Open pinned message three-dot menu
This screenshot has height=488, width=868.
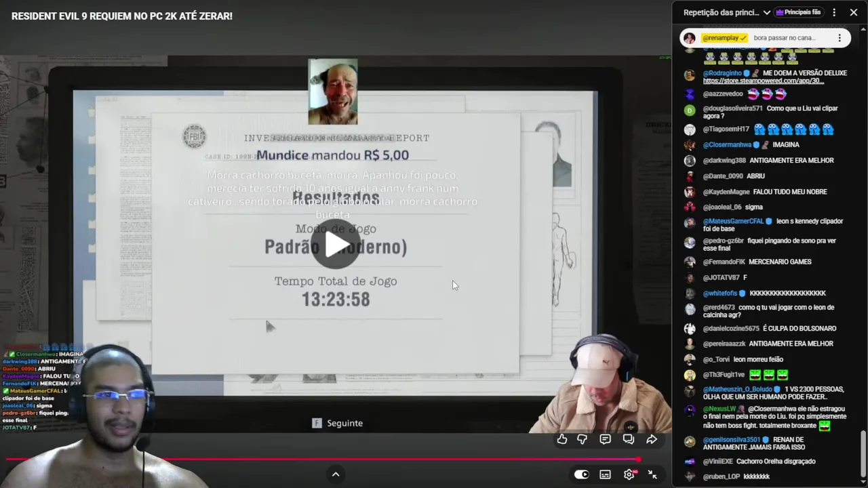click(x=840, y=38)
